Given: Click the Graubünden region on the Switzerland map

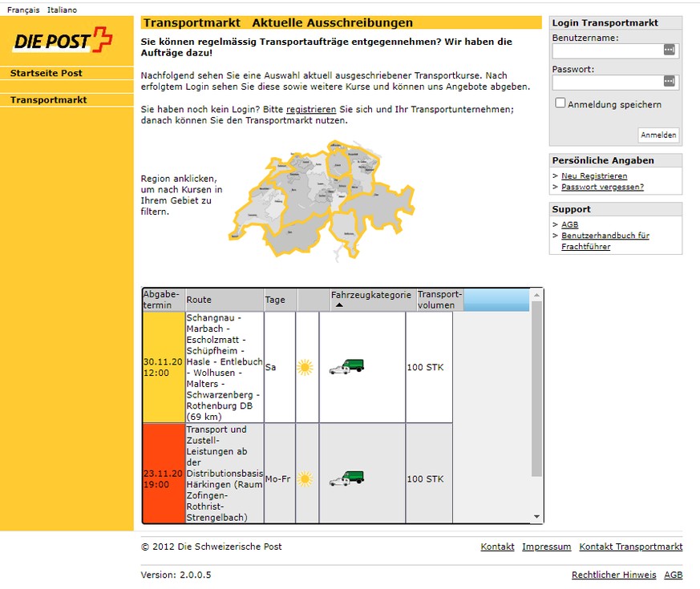Looking at the screenshot, I should pos(379,208).
